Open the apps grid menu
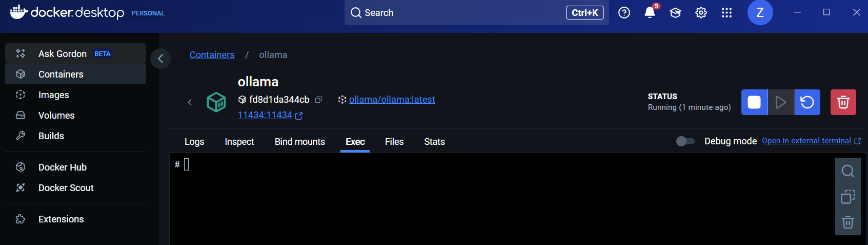Screen dimensions: 868x245 pyautogui.click(x=726, y=13)
